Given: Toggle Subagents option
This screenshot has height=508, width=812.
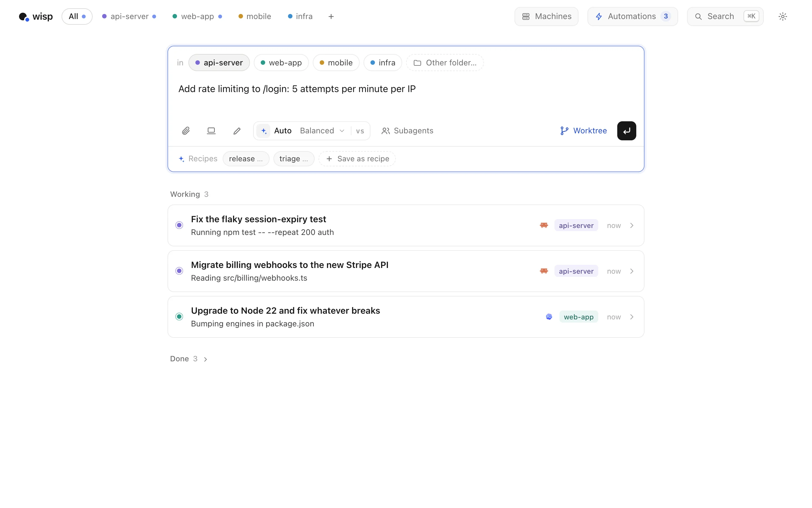Looking at the screenshot, I should [407, 131].
